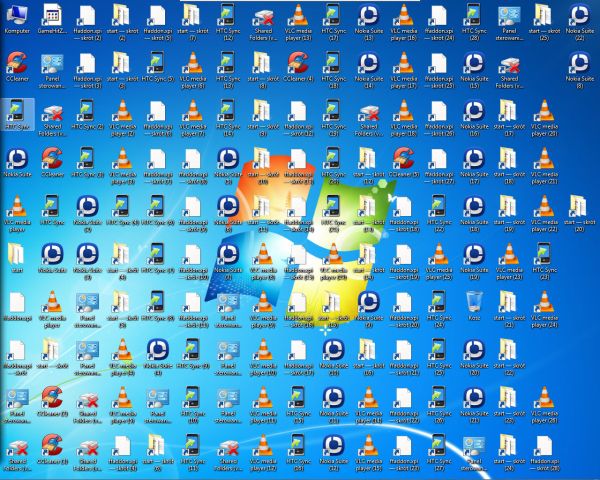600x480 pixels.
Task: Select ffaddon.xpi — skrót (3) file icon
Action: tap(88, 71)
